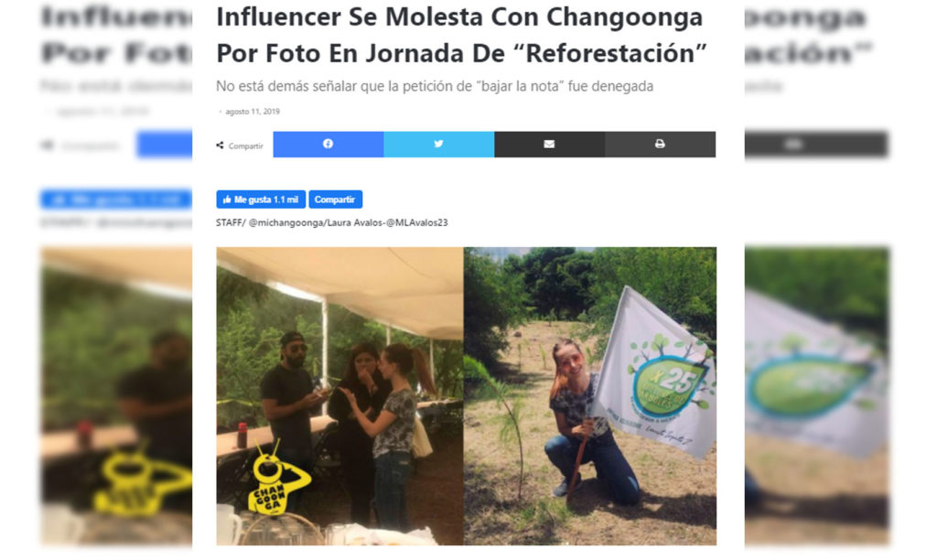This screenshot has width=937, height=560.
Task: Click blue Compartir button beside Me gusta
Action: (x=335, y=199)
